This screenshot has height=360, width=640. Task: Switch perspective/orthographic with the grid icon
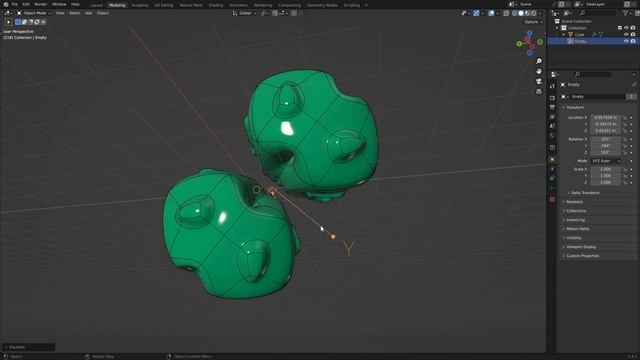click(539, 91)
